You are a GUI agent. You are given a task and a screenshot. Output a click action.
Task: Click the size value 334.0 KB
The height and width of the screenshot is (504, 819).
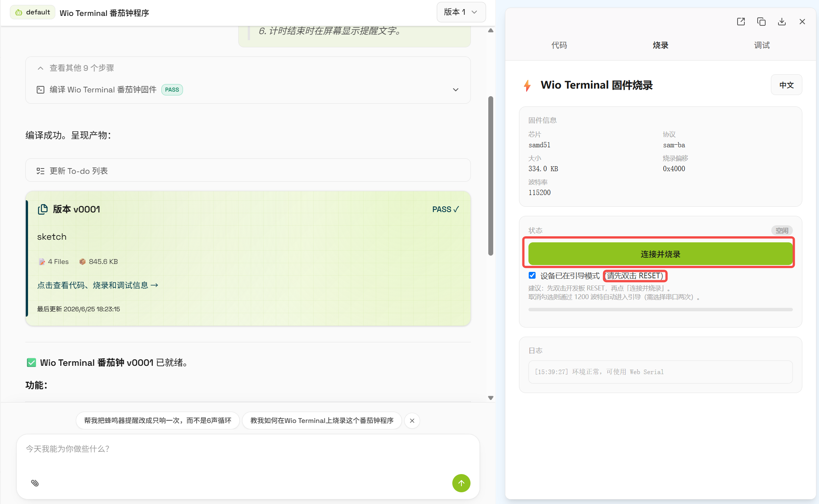tap(543, 169)
